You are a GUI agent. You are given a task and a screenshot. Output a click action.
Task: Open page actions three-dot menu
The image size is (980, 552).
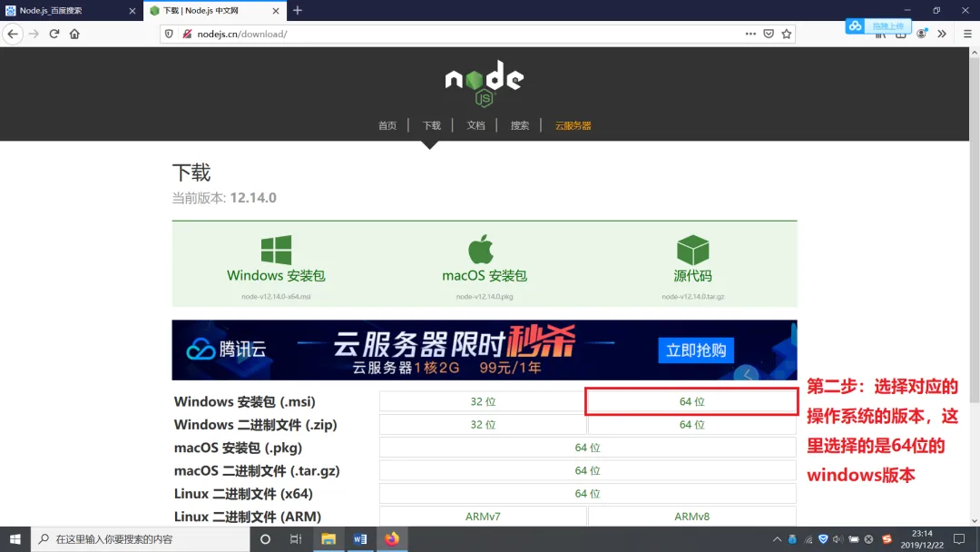pyautogui.click(x=750, y=34)
